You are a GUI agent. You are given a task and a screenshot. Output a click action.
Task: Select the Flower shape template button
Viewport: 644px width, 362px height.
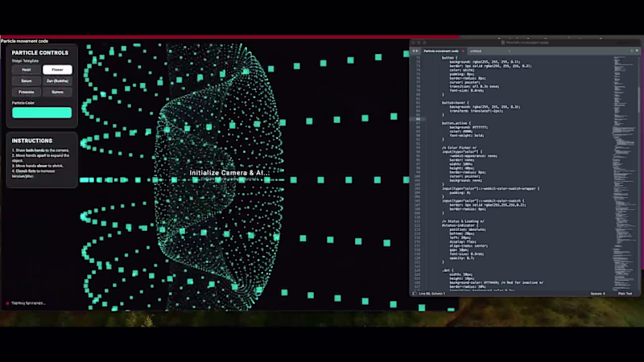pos(57,70)
